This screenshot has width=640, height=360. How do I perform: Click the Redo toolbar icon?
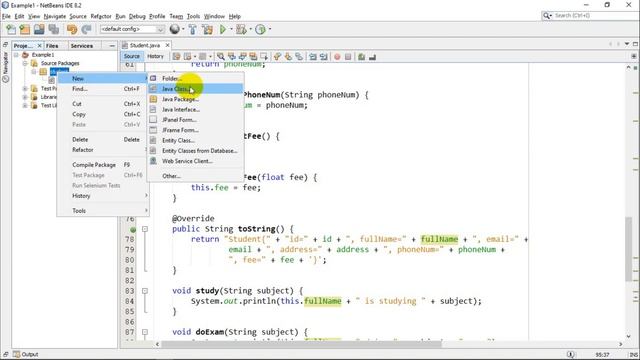[86, 29]
